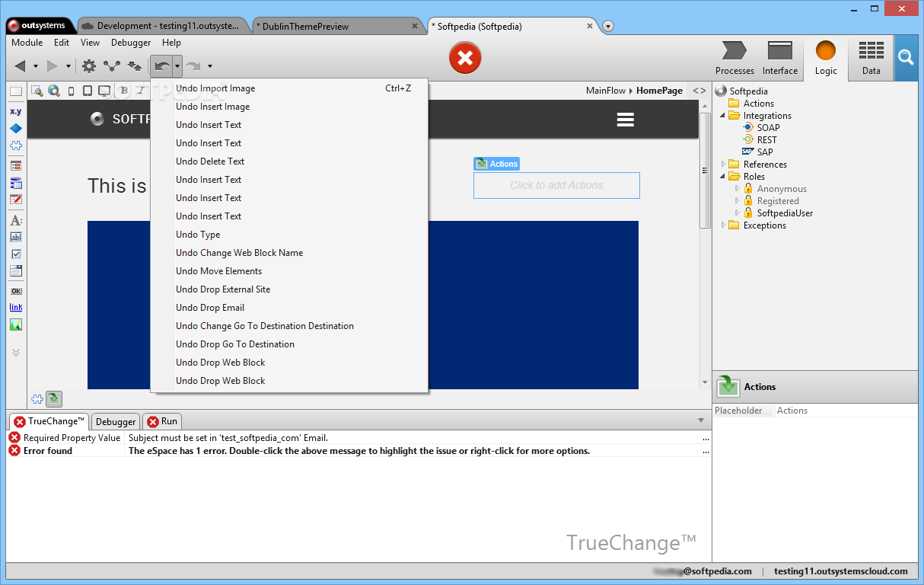
Task: Expand the Exceptions folder
Action: [x=724, y=225]
